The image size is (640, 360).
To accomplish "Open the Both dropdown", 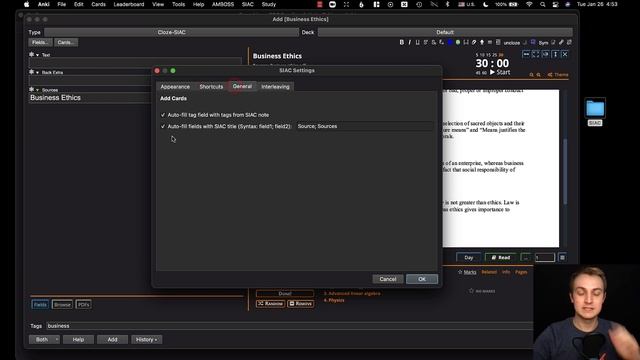I will (x=44, y=340).
